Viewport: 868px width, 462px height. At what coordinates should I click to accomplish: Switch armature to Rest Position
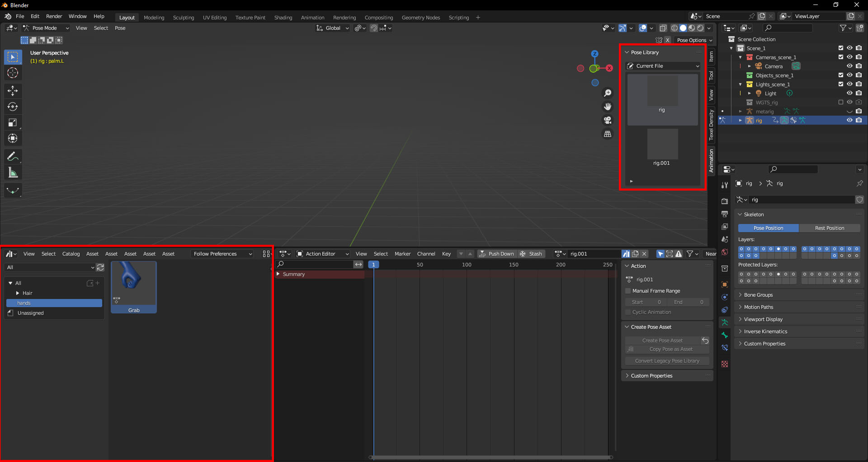click(830, 228)
